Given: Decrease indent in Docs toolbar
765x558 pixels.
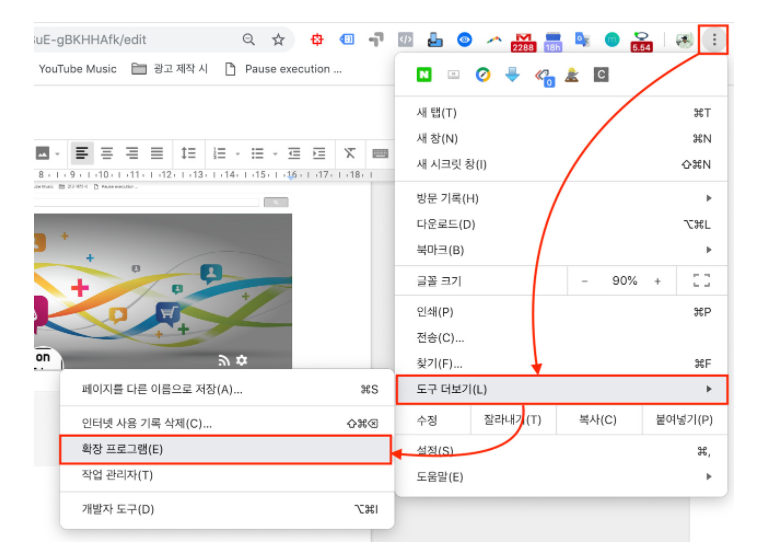Looking at the screenshot, I should coord(294,153).
